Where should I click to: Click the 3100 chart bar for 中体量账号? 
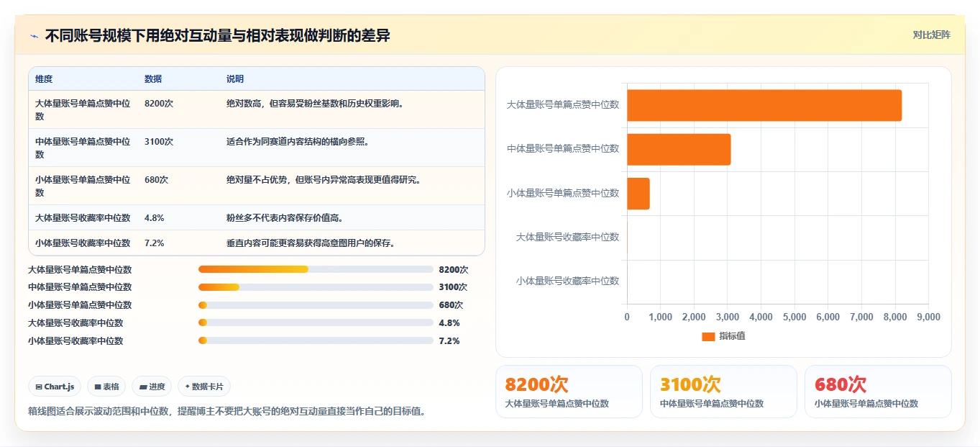[x=679, y=149]
